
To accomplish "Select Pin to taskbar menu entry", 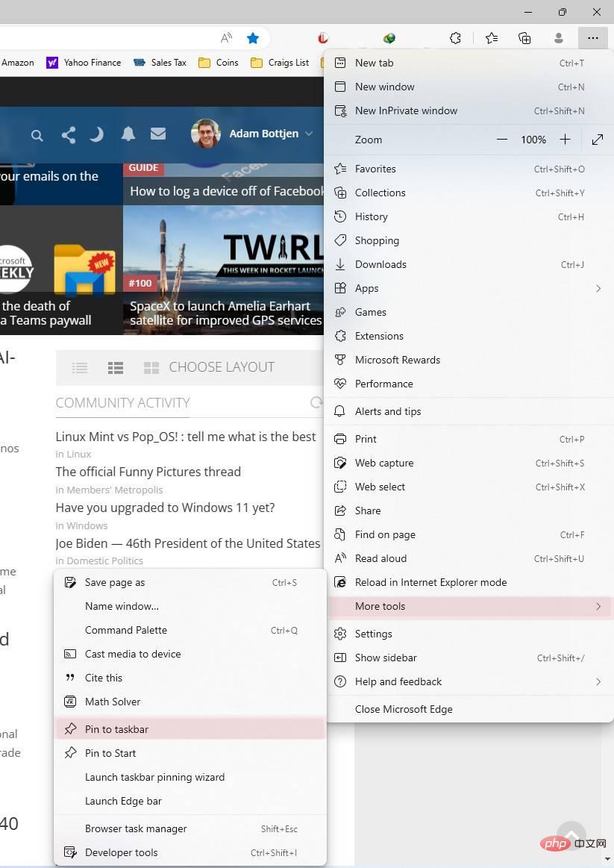I will 189,729.
